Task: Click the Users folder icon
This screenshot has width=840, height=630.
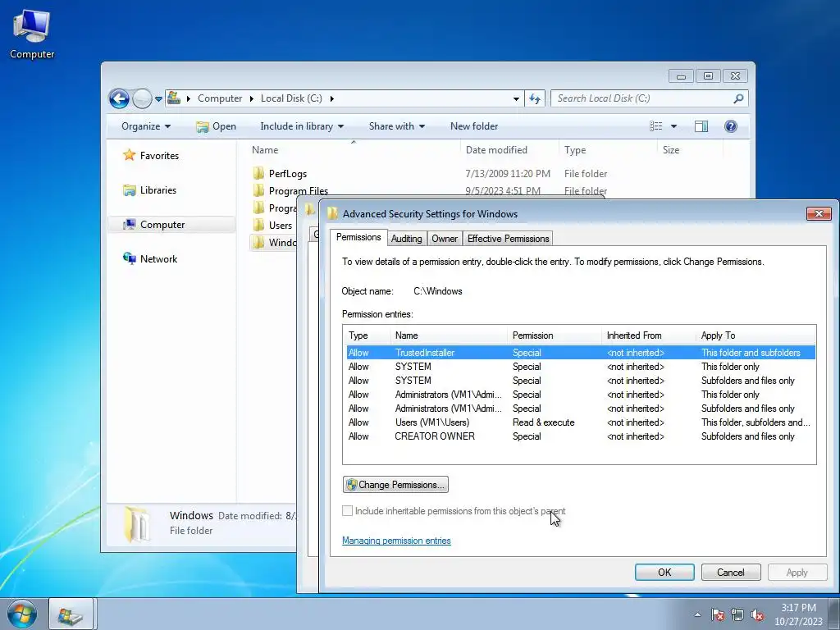Action: (x=258, y=225)
